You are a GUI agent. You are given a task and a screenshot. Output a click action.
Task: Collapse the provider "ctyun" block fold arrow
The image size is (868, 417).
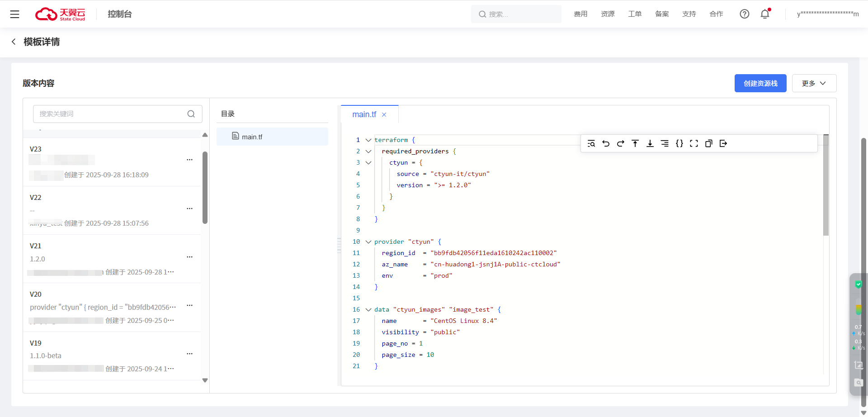coord(368,242)
